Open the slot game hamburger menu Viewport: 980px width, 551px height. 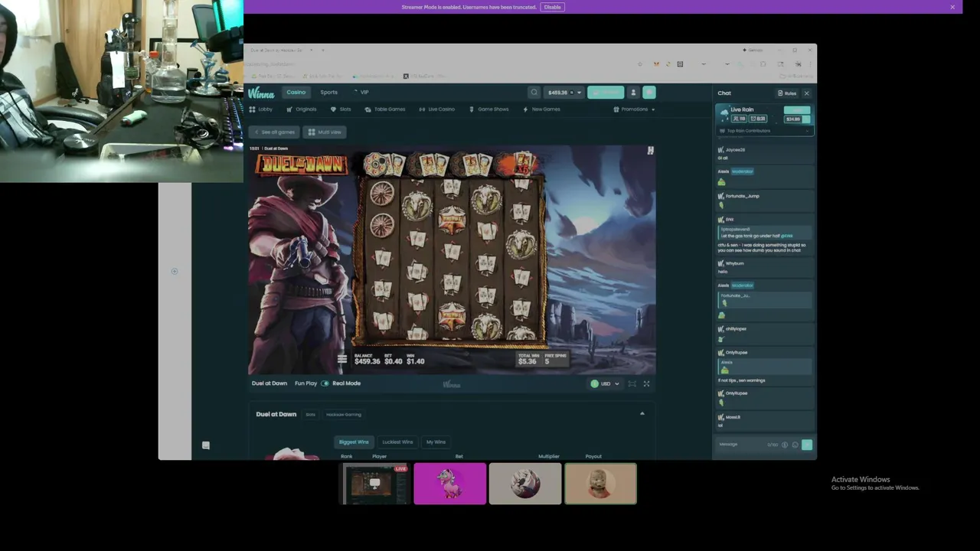point(342,358)
